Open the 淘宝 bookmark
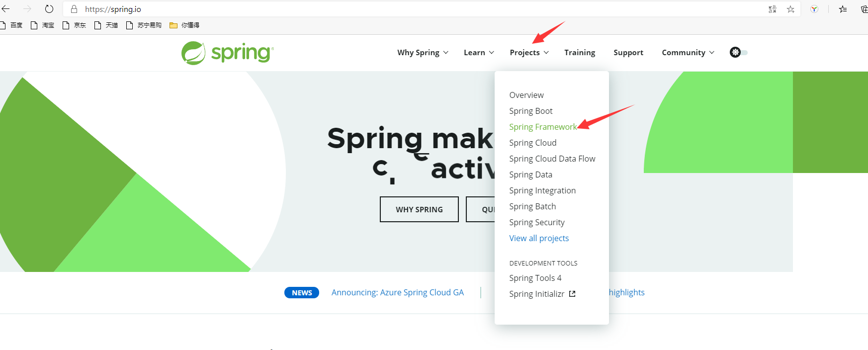The image size is (868, 350). pos(42,25)
